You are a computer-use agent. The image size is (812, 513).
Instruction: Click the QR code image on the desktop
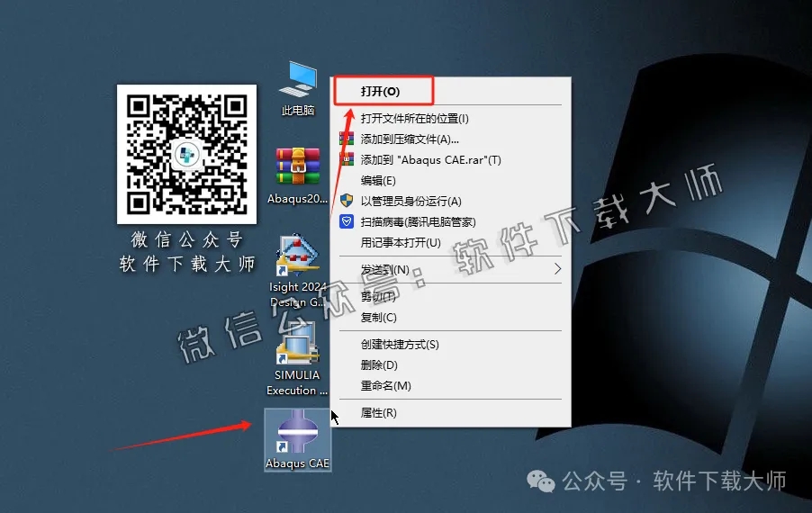click(186, 154)
